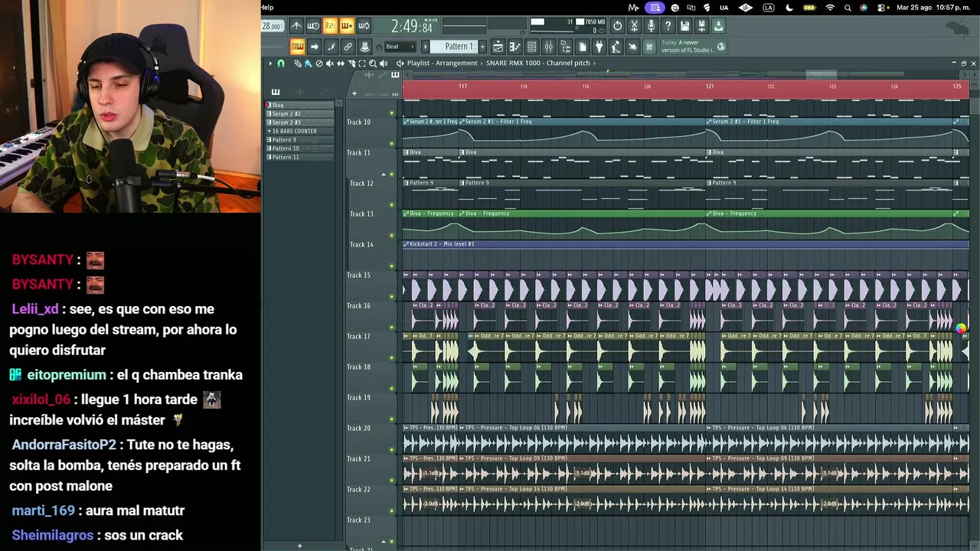This screenshot has width=980, height=551.
Task: Select Playlist - Arrangement breadcrumb
Action: coord(443,64)
